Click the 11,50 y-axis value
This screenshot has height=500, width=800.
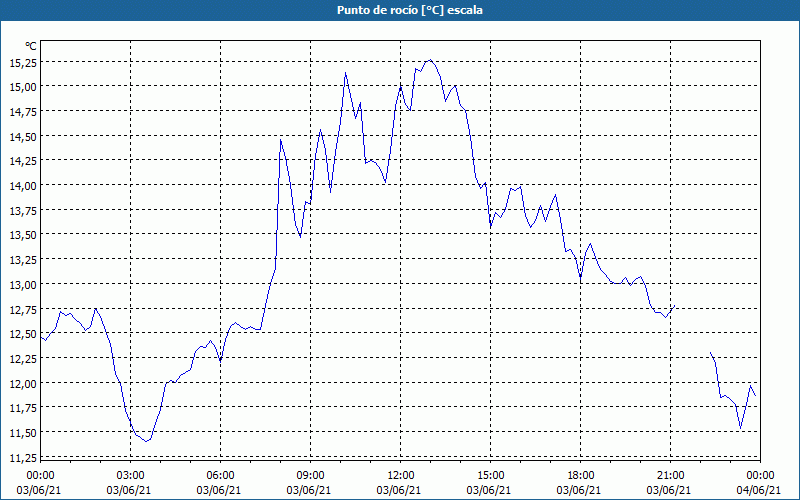[x=23, y=433]
